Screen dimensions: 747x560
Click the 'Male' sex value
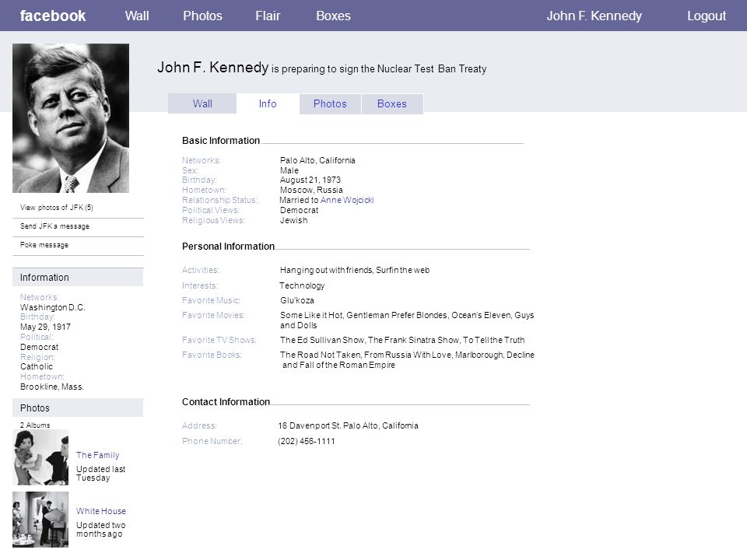point(289,170)
